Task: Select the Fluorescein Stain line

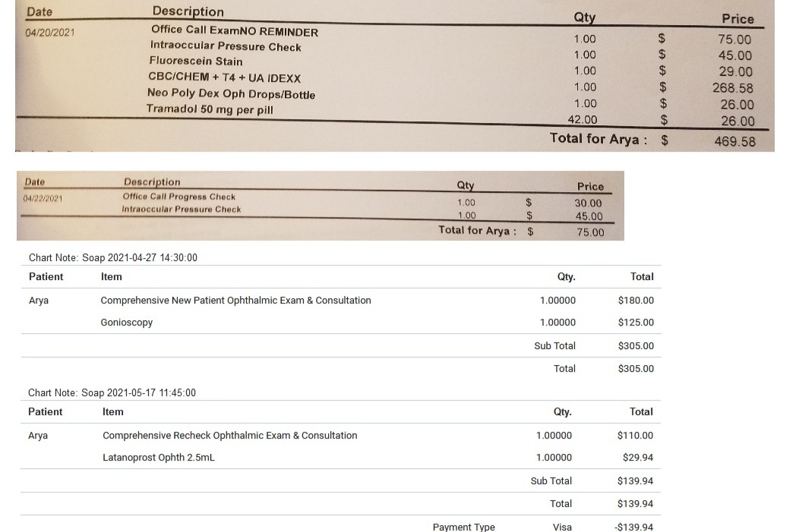Action: click(196, 61)
